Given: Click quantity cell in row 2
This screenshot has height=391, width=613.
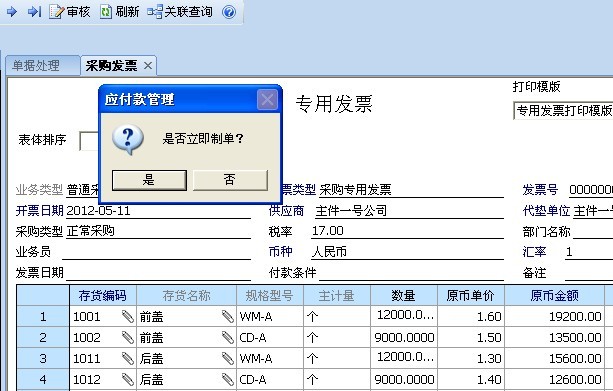Looking at the screenshot, I should click(404, 337).
